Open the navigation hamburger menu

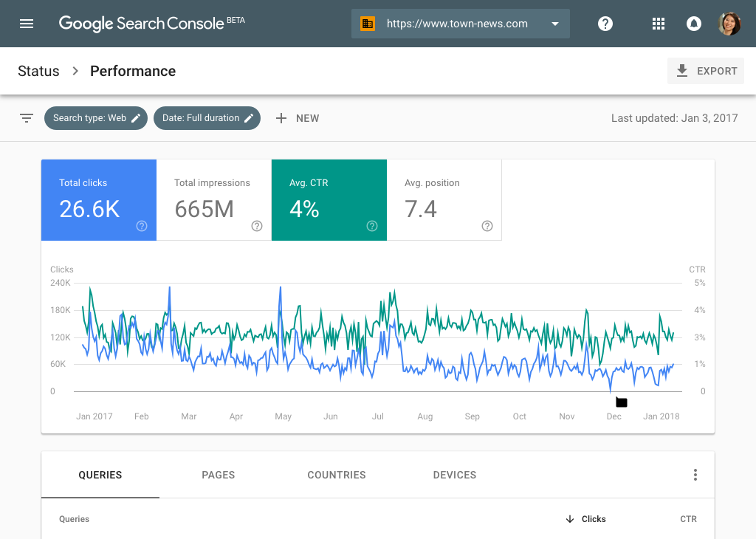(x=27, y=23)
